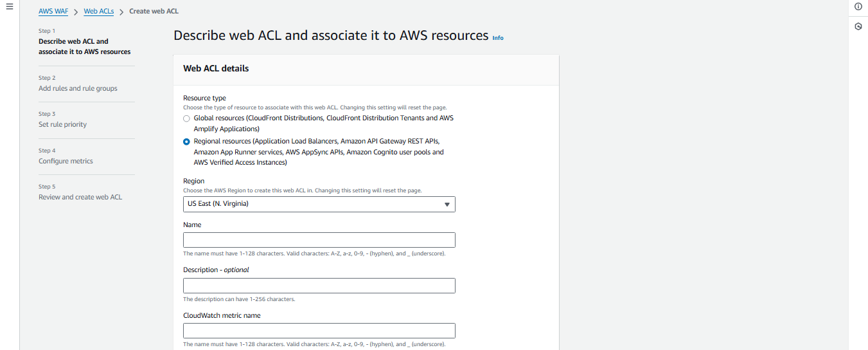Click the Description optional input field
868x350 pixels.
(x=319, y=286)
